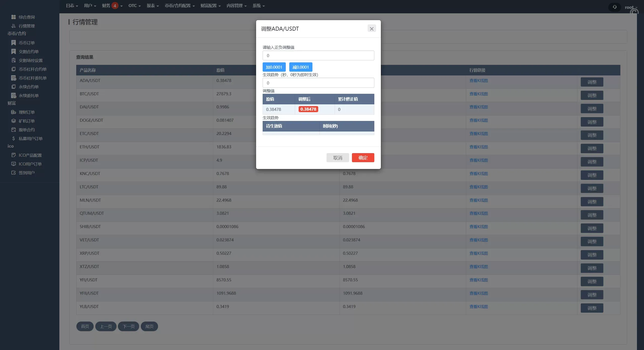This screenshot has height=350, width=644.
Task: Click the 交割场控设置 sidebar icon
Action: click(x=14, y=60)
